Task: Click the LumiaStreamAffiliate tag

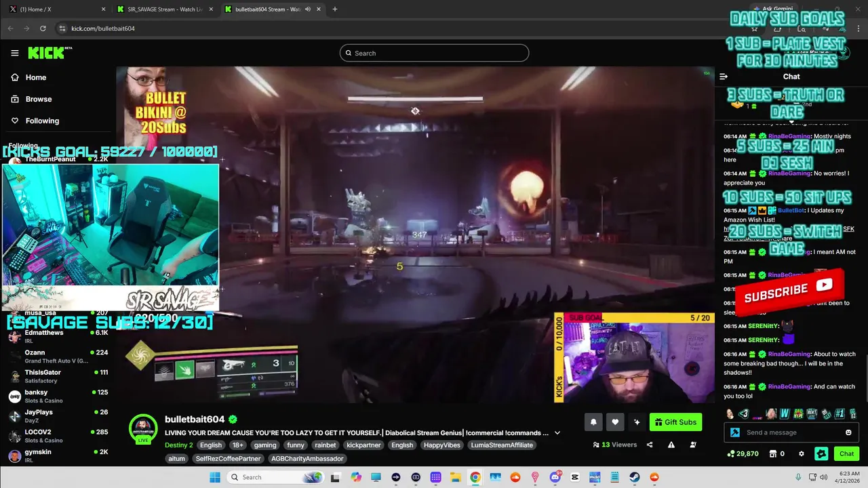Action: [502, 445]
